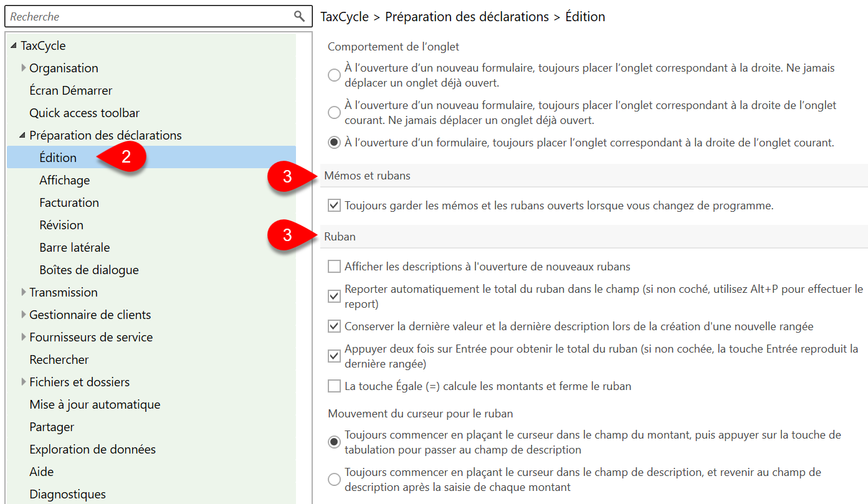Select the Barre latérale tree item
868x504 pixels.
click(x=74, y=247)
